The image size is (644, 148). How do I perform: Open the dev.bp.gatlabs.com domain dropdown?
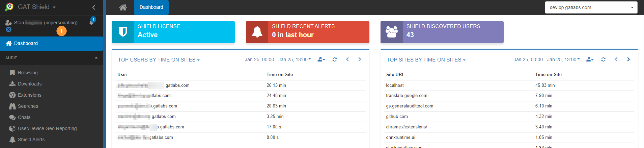591,7
